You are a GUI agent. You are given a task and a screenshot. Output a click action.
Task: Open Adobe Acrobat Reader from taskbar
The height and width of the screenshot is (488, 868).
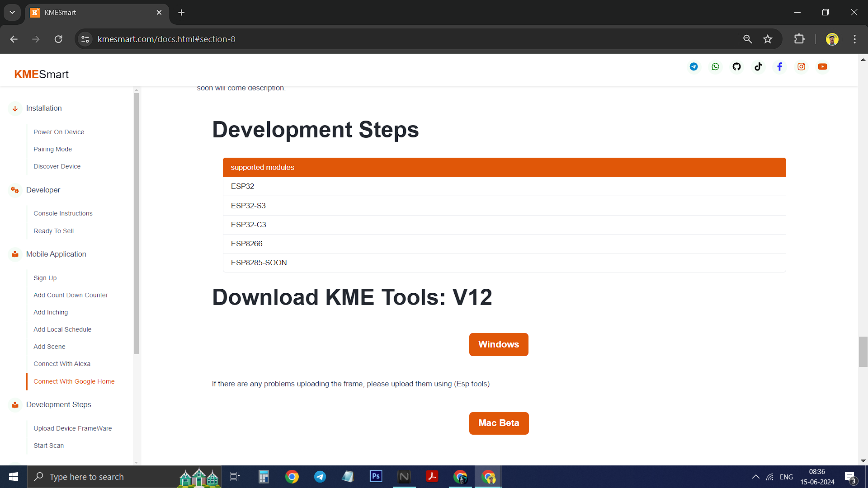[432, 476]
